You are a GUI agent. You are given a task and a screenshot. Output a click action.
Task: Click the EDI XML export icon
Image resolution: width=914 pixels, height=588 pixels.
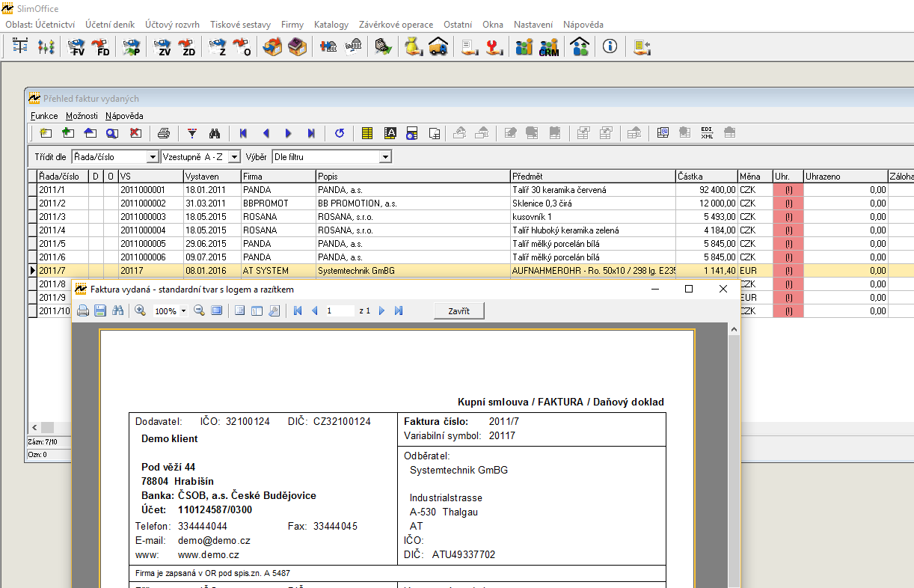[707, 133]
